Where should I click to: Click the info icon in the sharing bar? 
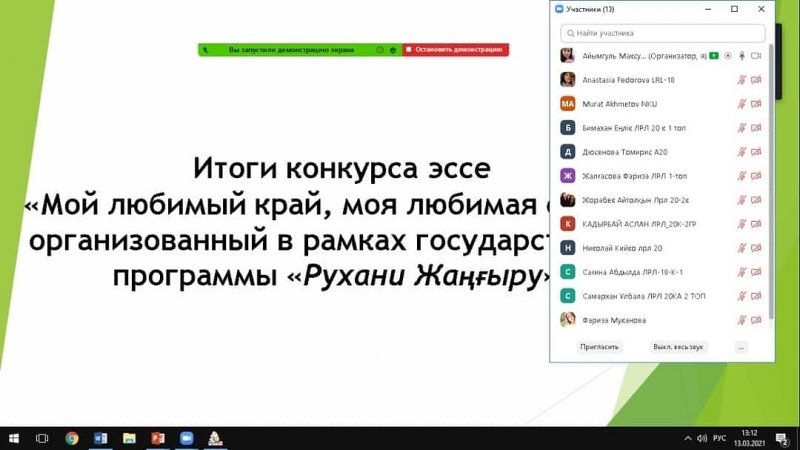click(380, 49)
